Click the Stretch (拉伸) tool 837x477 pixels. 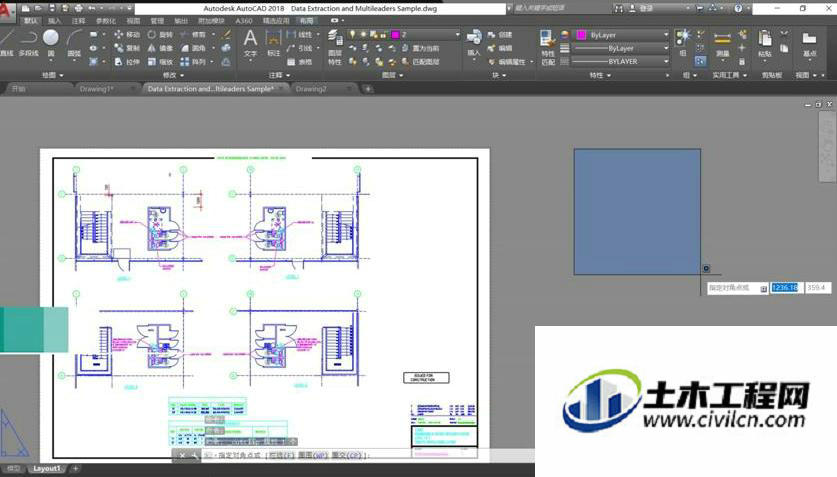(x=127, y=62)
